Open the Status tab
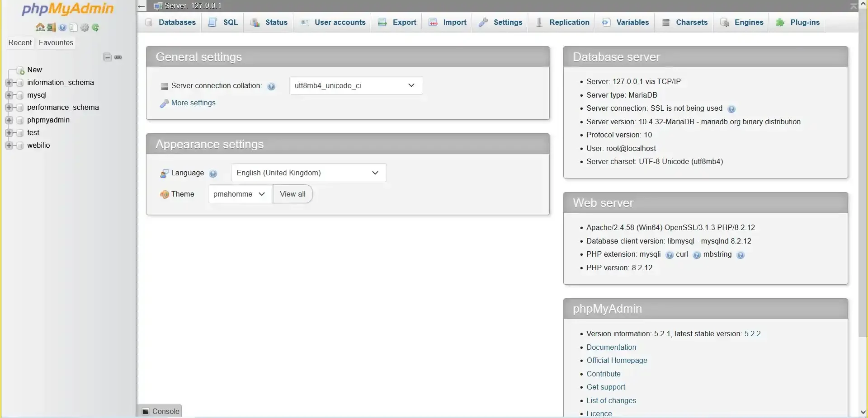The height and width of the screenshot is (418, 868). [x=269, y=23]
